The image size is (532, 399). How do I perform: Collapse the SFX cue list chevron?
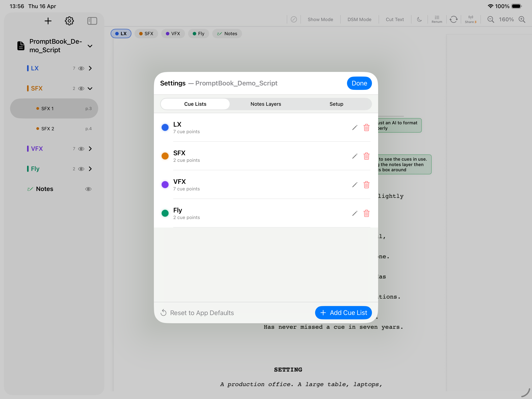[x=90, y=89]
